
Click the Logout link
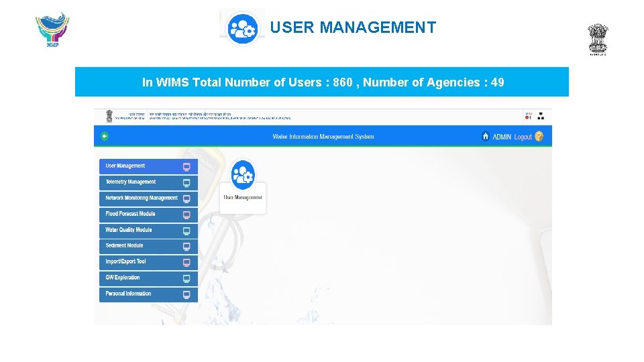click(x=523, y=137)
